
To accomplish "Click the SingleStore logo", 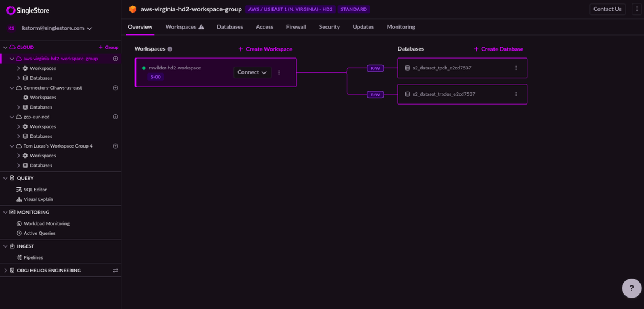I will 28,11.
